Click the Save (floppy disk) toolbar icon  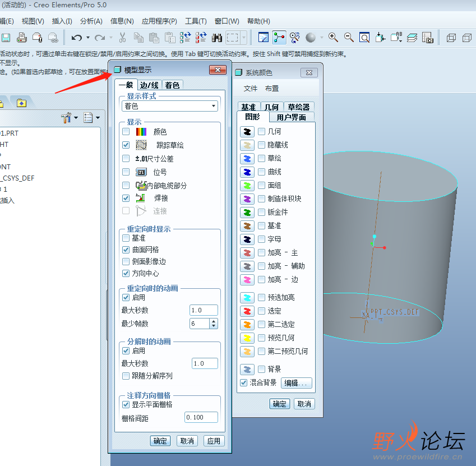6,38
